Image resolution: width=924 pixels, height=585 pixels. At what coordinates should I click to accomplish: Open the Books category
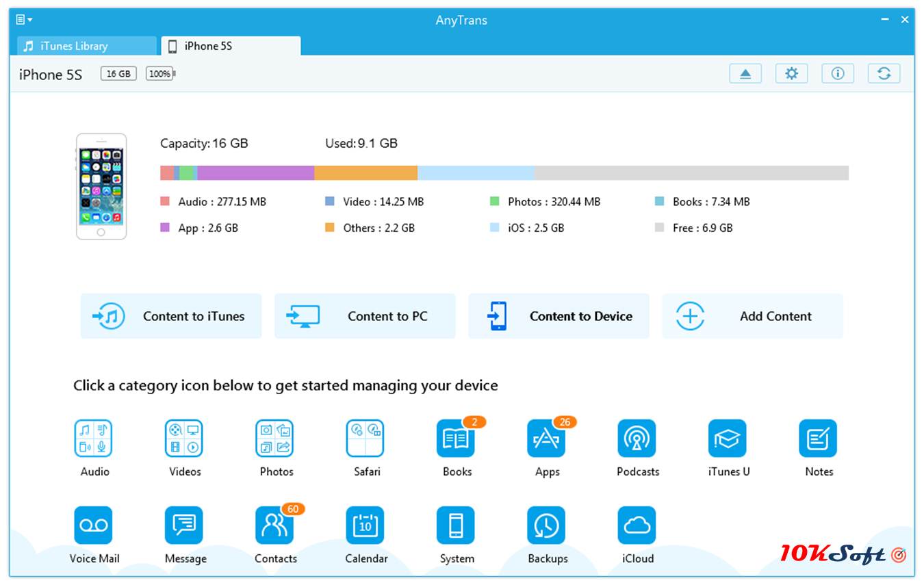[457, 439]
